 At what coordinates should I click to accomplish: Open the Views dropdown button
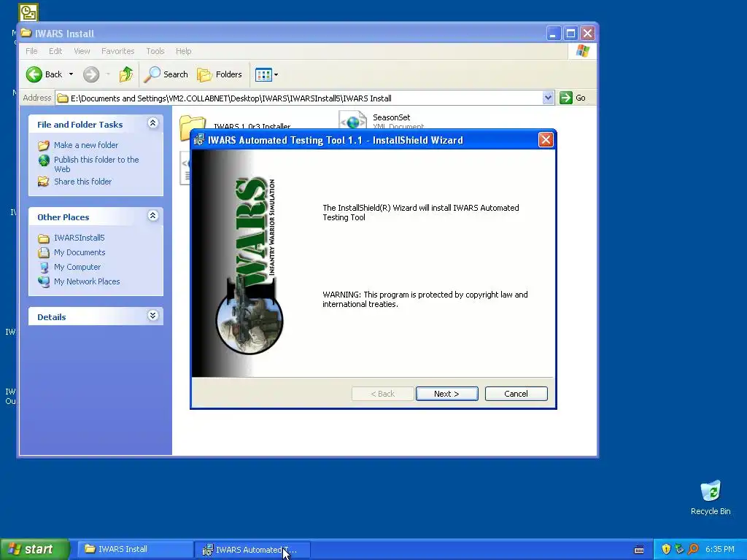point(266,74)
